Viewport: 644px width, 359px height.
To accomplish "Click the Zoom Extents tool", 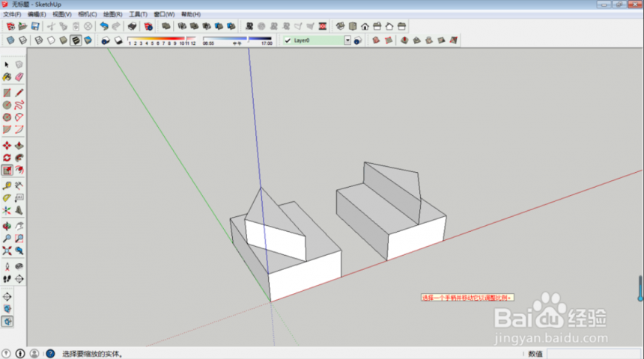I will click(x=7, y=251).
